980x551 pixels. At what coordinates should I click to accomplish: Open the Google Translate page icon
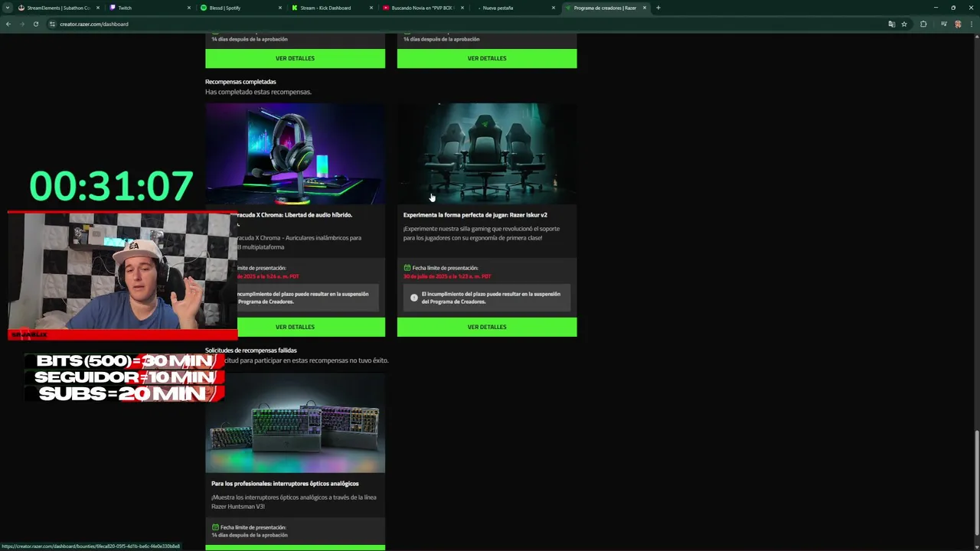(891, 24)
